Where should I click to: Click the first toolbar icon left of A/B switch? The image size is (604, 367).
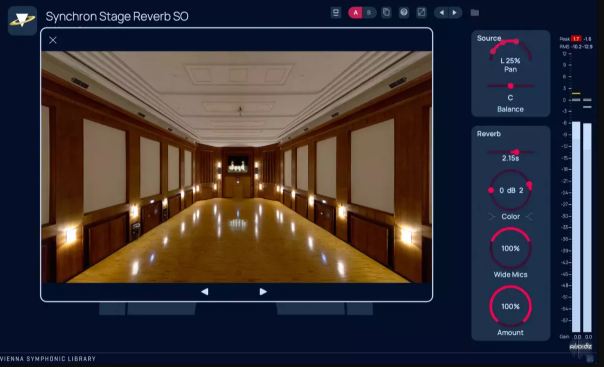click(336, 13)
